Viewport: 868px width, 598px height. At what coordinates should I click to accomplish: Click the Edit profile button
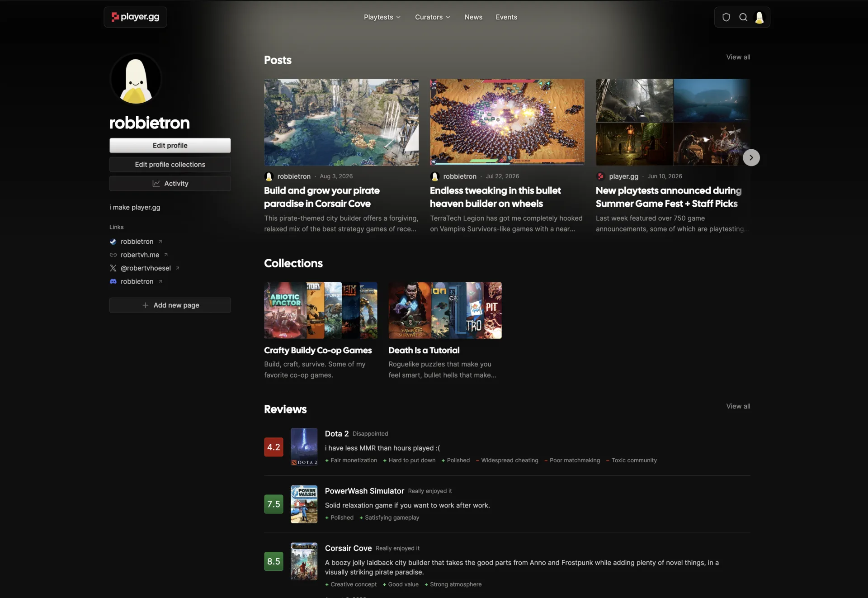click(x=170, y=146)
